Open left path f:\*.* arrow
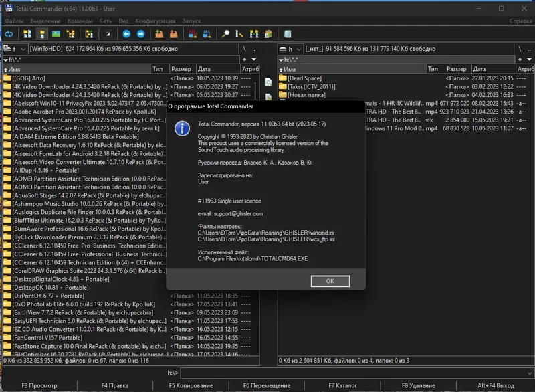Image resolution: width=535 pixels, height=392 pixels. click(x=6, y=60)
